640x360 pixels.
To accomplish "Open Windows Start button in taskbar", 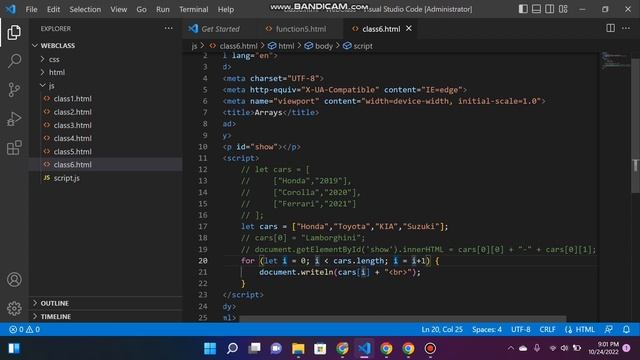I will [210, 349].
